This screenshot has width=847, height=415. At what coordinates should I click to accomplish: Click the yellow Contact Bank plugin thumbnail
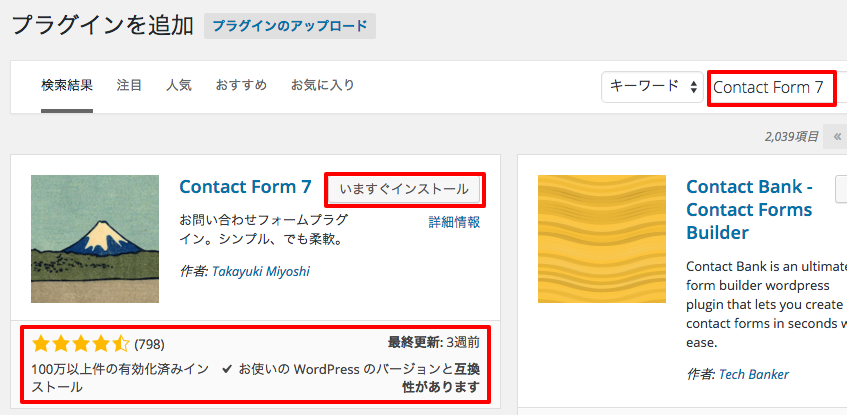coord(602,239)
